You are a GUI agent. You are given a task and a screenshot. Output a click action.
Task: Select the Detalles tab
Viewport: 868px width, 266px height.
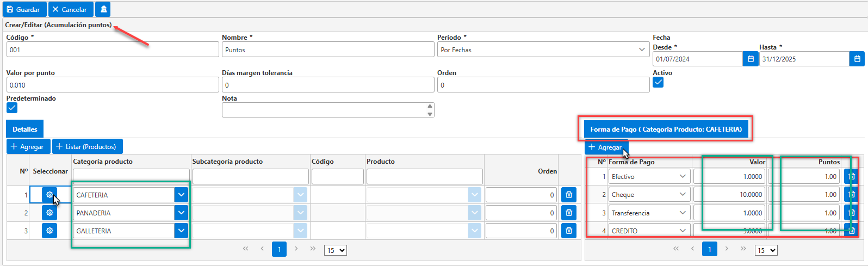tap(25, 129)
